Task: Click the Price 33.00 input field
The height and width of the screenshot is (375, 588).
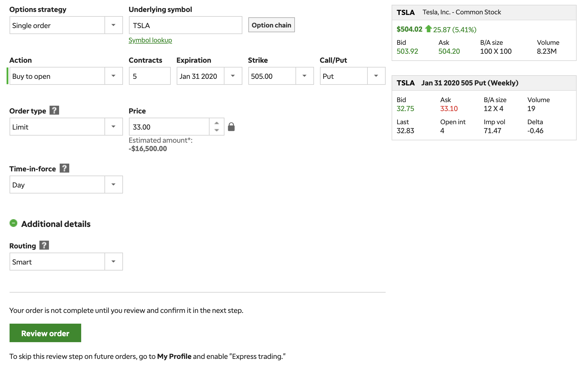Action: pyautogui.click(x=169, y=127)
